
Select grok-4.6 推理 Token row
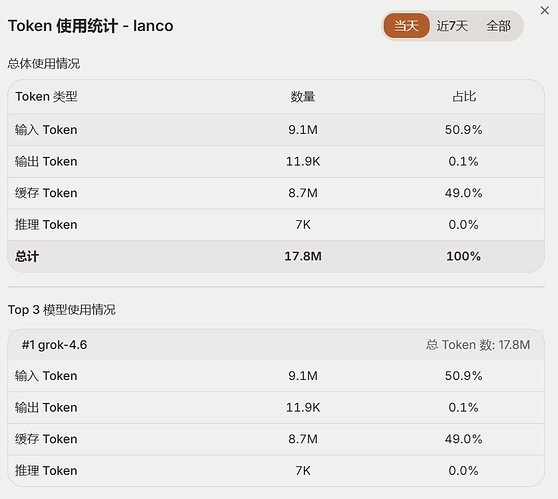coord(276,471)
